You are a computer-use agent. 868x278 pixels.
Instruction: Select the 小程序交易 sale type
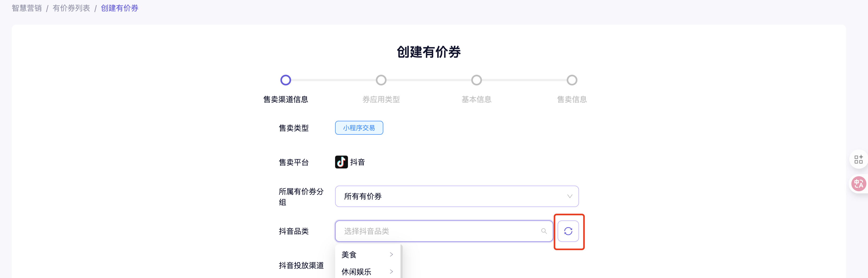[359, 128]
